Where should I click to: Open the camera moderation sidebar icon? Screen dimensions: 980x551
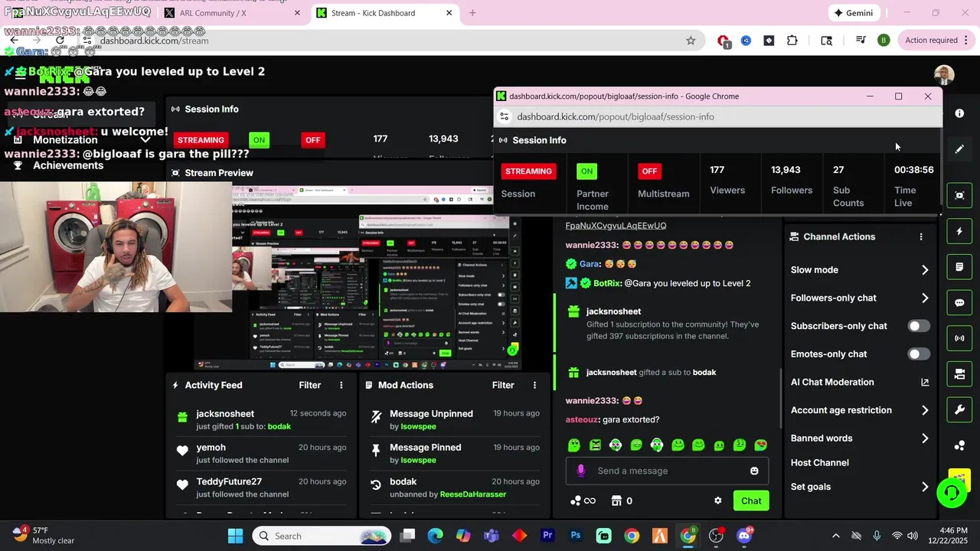[959, 374]
